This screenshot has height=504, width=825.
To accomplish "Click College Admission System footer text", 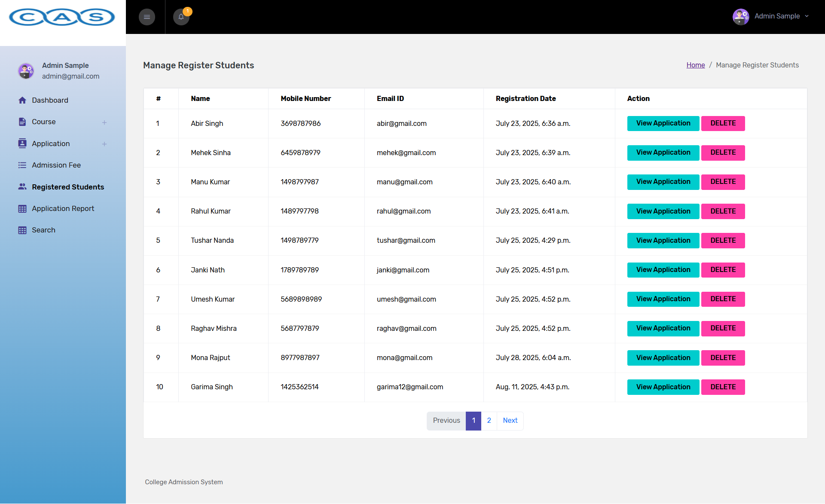I will (x=184, y=482).
